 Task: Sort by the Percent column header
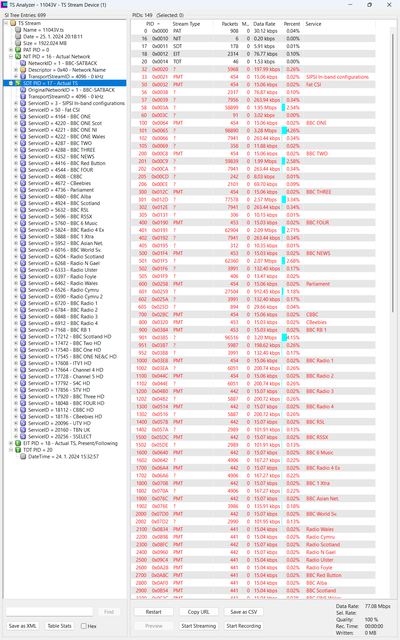coord(291,24)
